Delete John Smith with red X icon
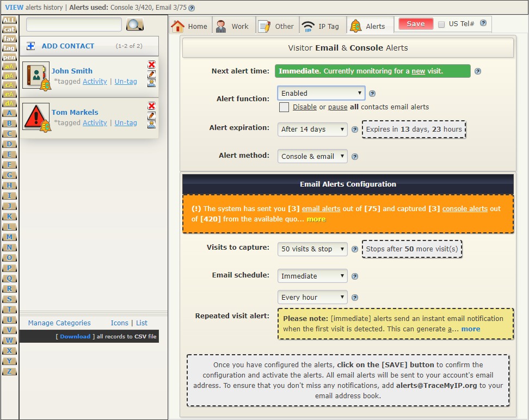Image resolution: width=529 pixels, height=420 pixels. (x=151, y=65)
